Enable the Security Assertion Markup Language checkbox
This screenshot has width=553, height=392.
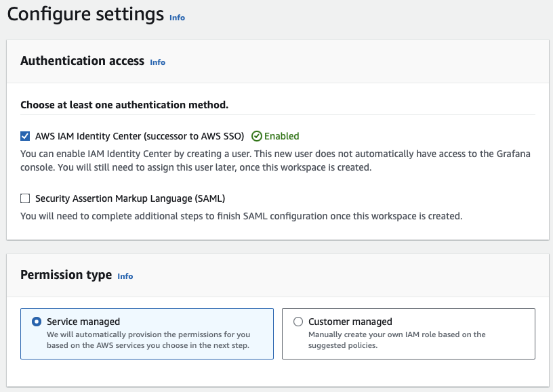[25, 198]
